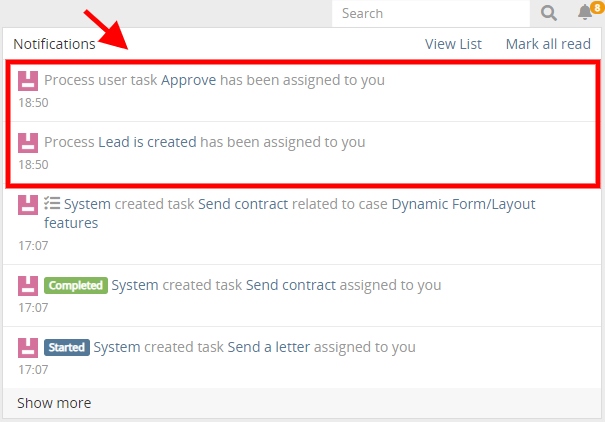Click the pink icon beside Lead is created notification

tap(28, 143)
